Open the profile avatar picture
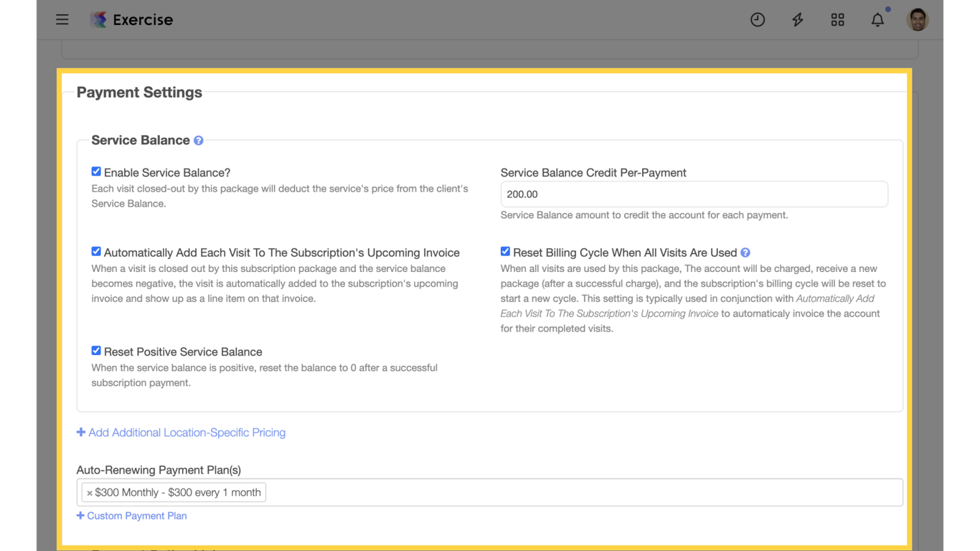This screenshot has height=551, width=980. tap(918, 19)
